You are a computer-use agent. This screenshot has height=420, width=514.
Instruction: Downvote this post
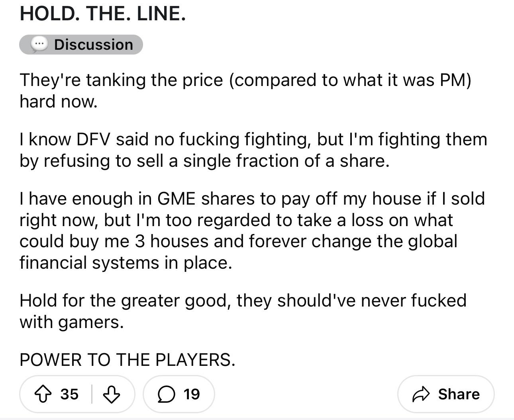[112, 394]
